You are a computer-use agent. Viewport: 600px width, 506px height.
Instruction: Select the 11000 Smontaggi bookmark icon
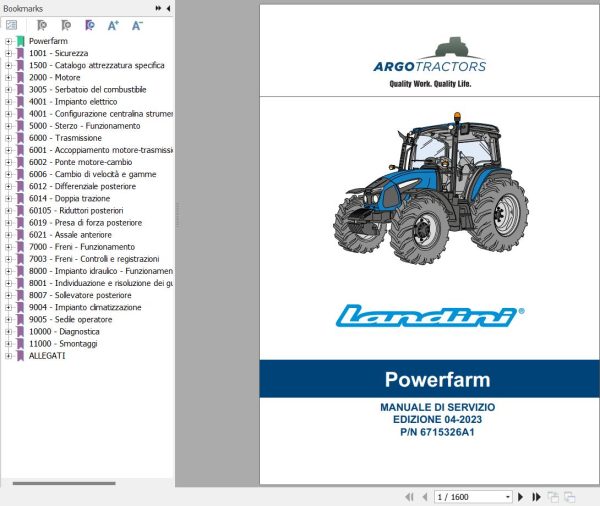[21, 344]
